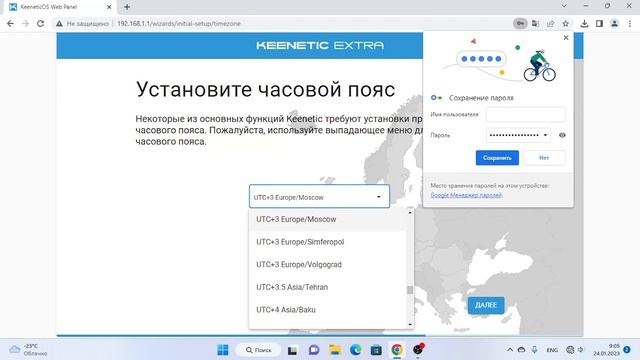Click the Chrome taskbar icon
640x360 pixels.
(x=397, y=350)
